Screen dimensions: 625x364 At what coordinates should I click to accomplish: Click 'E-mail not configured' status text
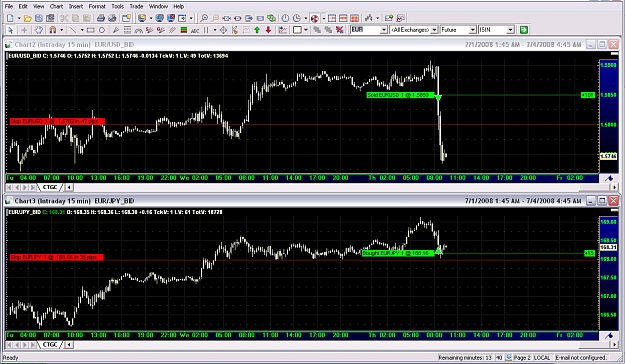pos(581,358)
